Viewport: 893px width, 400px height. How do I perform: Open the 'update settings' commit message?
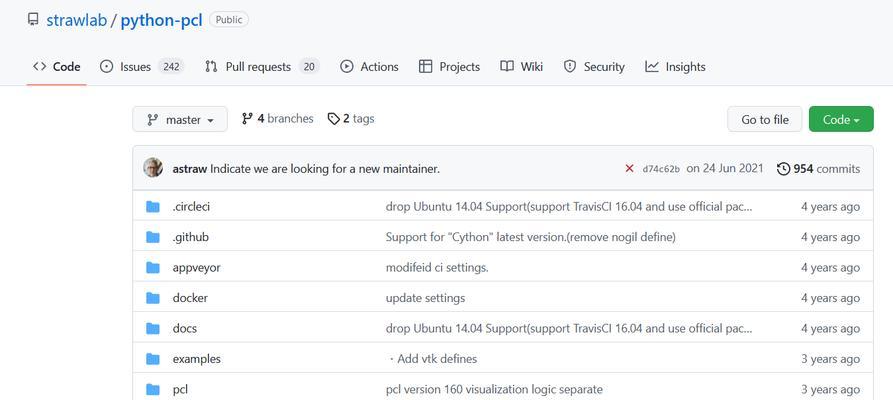click(x=425, y=298)
